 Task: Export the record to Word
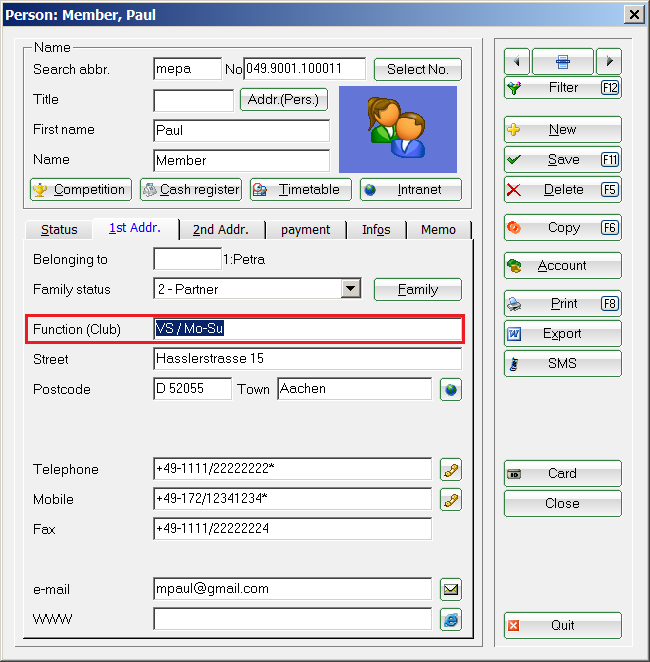(x=563, y=334)
